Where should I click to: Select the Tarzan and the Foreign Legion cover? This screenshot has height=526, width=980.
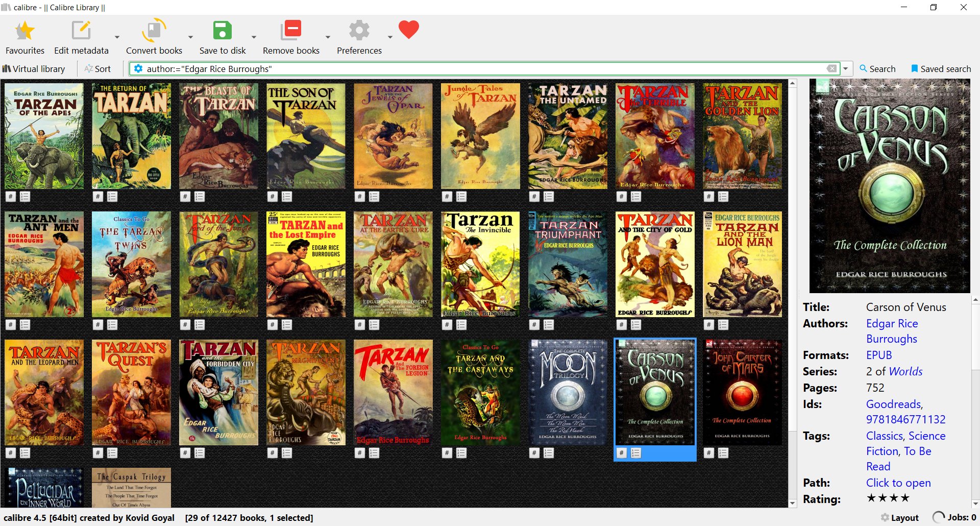pyautogui.click(x=393, y=393)
